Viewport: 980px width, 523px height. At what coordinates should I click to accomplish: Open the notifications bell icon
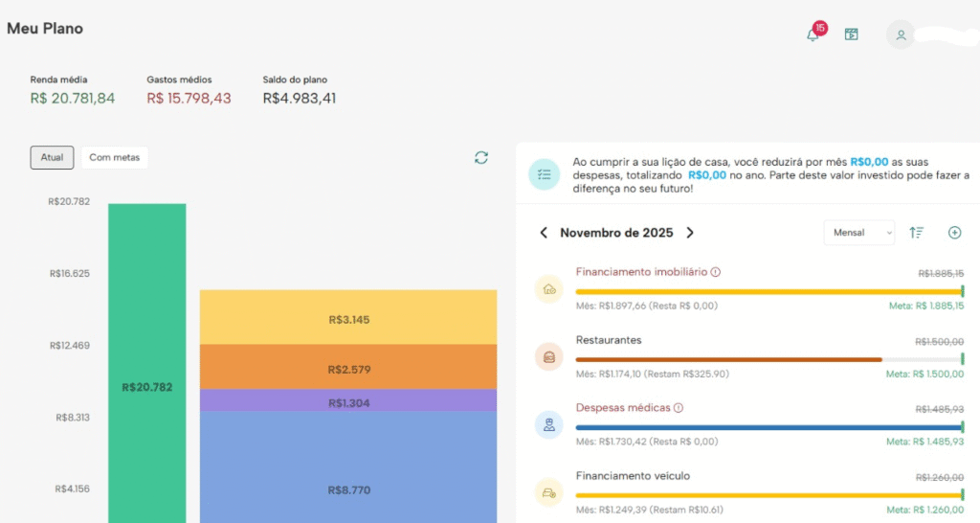click(x=813, y=34)
